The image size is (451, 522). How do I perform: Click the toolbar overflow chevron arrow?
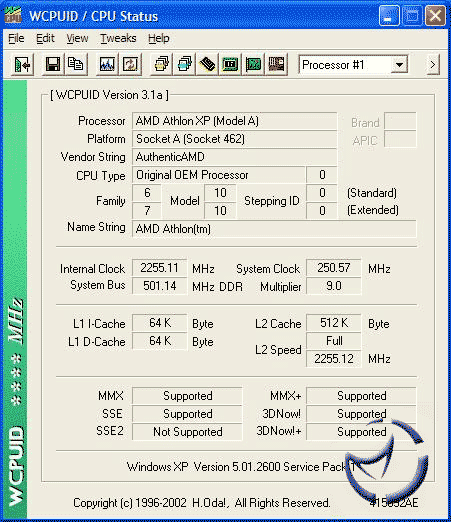click(433, 64)
